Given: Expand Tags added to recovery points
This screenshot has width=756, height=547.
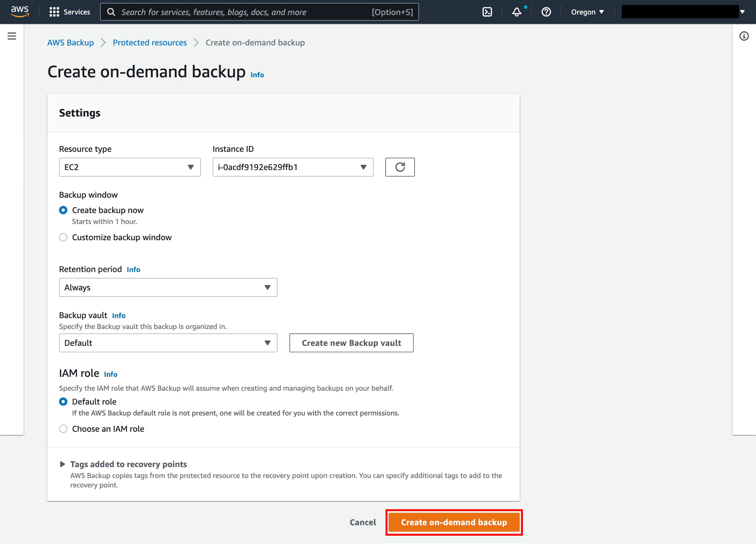Looking at the screenshot, I should tap(62, 464).
